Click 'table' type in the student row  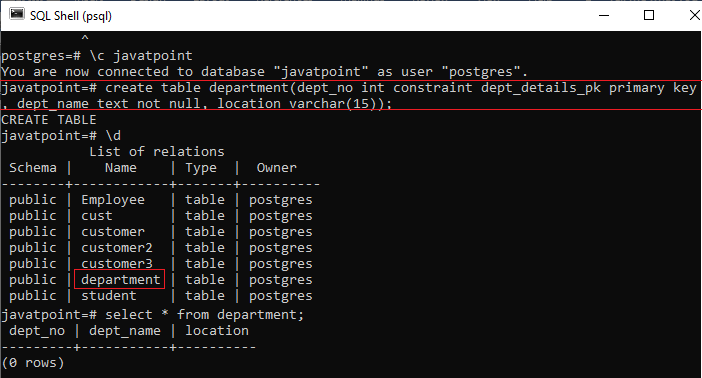(x=205, y=296)
